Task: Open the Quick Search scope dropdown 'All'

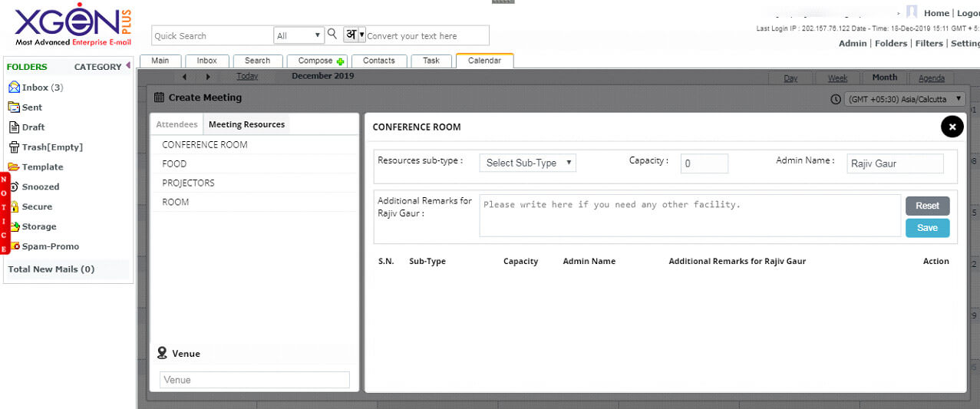Action: coord(299,35)
